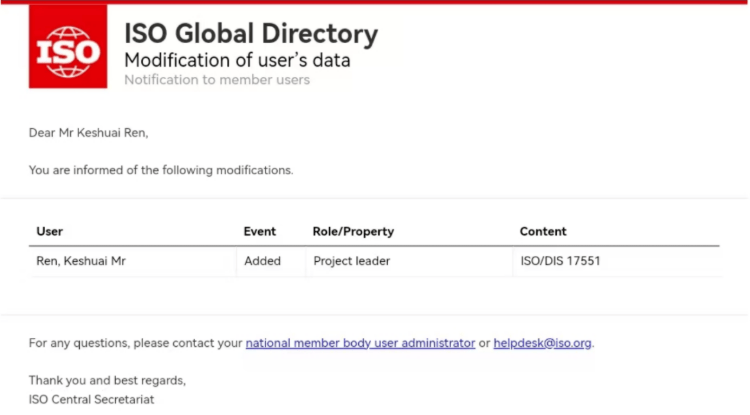Select the Event column header
The width and height of the screenshot is (750, 415).
[x=260, y=231]
